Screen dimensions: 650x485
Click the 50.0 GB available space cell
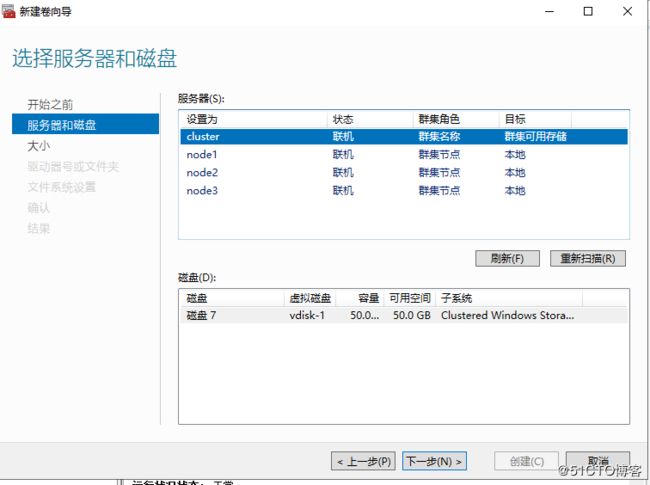[412, 315]
